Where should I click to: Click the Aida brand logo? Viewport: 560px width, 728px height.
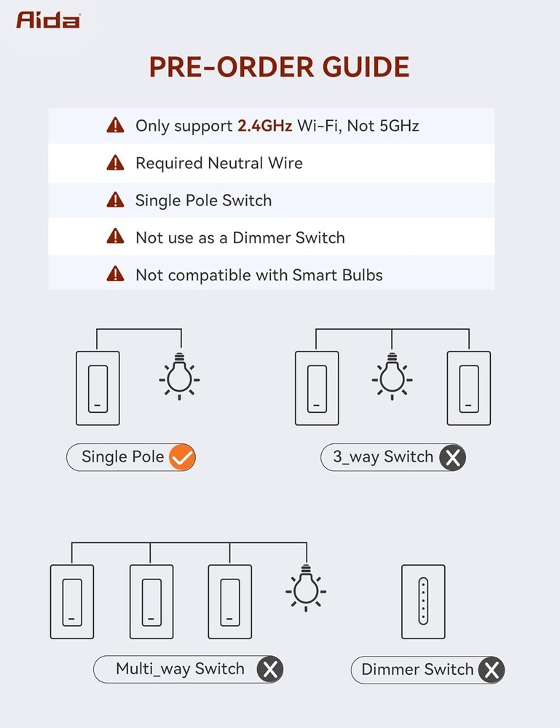[x=48, y=20]
